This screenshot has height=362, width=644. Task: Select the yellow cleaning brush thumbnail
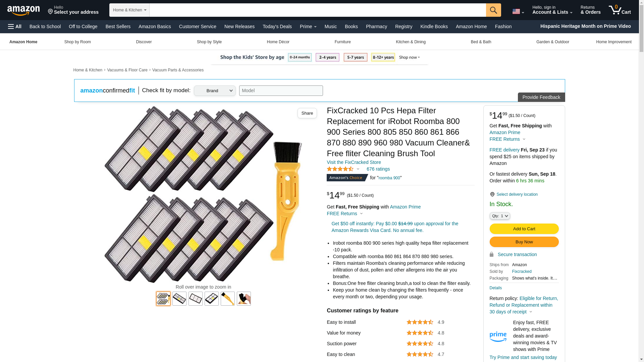[228, 299]
